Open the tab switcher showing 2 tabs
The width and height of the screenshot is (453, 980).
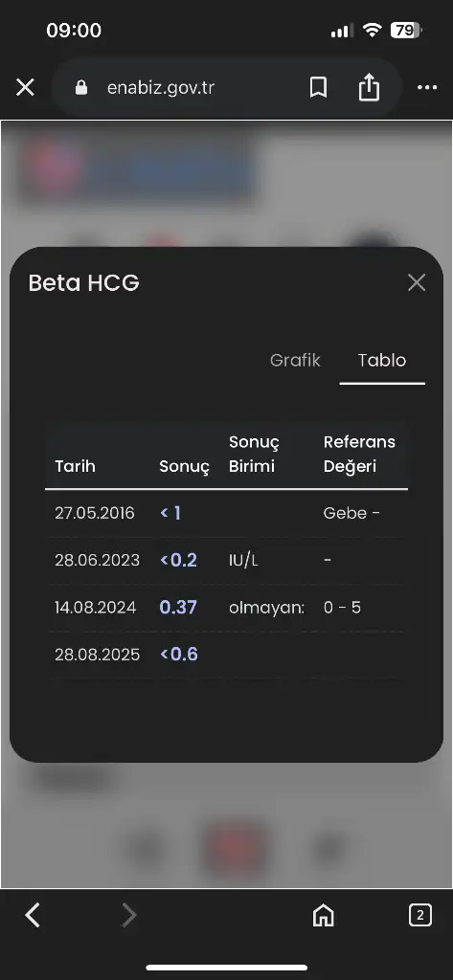point(419,916)
